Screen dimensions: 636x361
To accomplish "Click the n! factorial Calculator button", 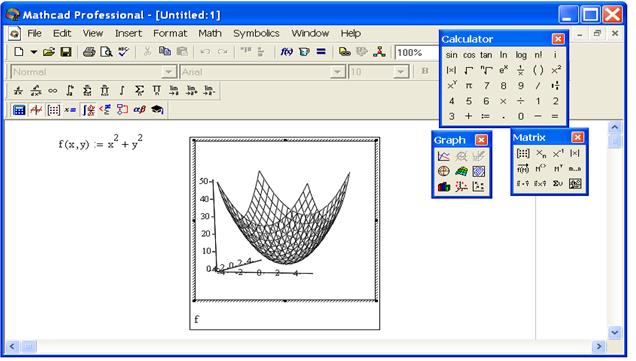I will 538,55.
